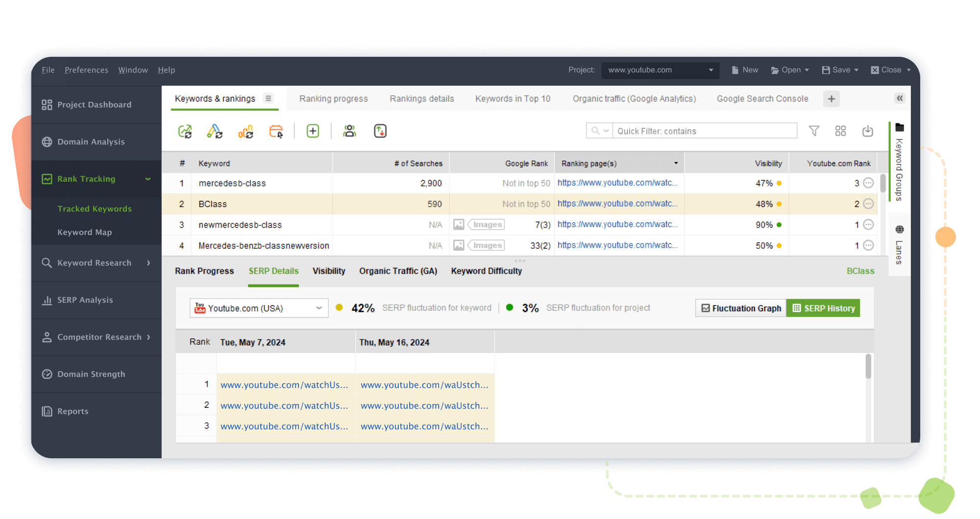Screen dimensions: 980x519
Task: Open the Project www.youtube.com dropdown
Action: coord(660,70)
